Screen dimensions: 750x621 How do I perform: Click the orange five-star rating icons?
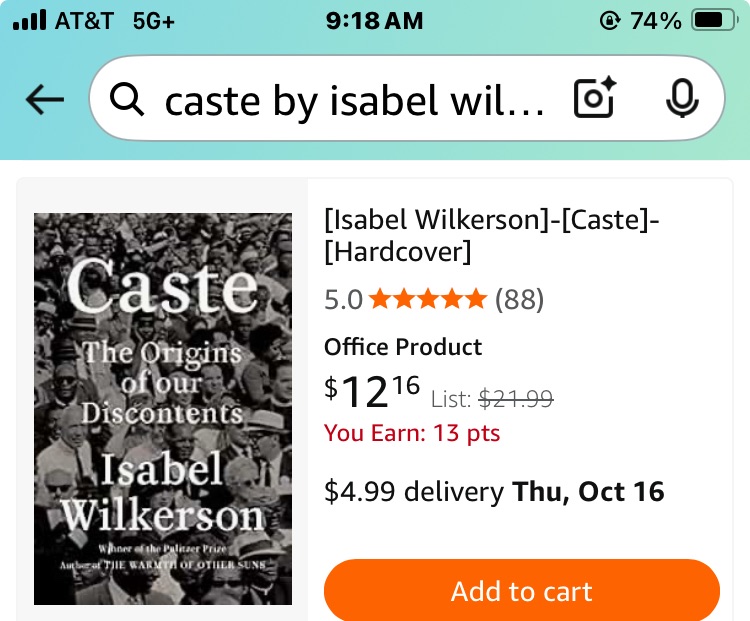pos(427,298)
